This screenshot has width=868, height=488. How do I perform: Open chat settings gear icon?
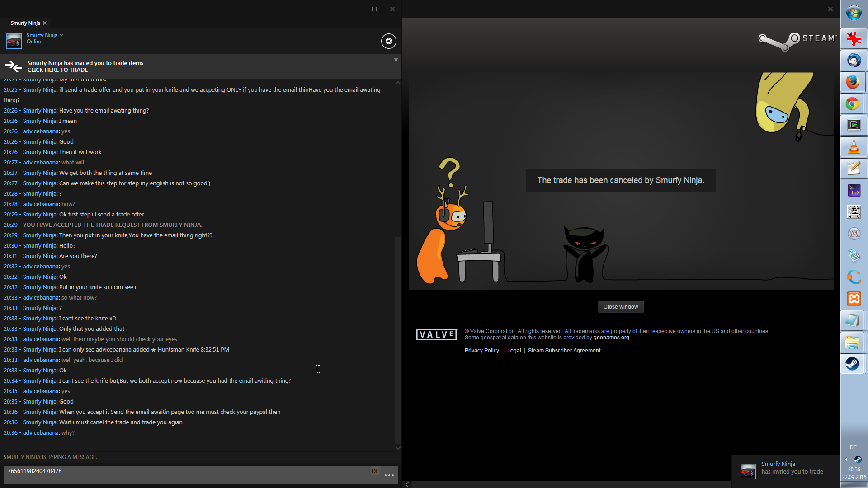coord(388,41)
